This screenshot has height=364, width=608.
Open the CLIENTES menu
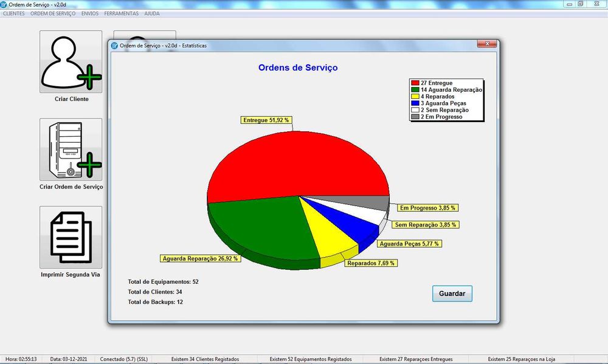13,13
